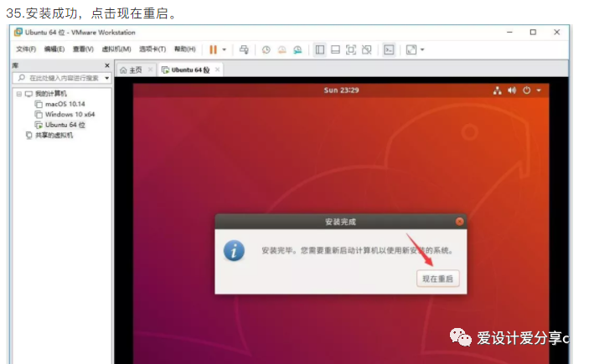Open the 查看(V) menu

coord(83,49)
